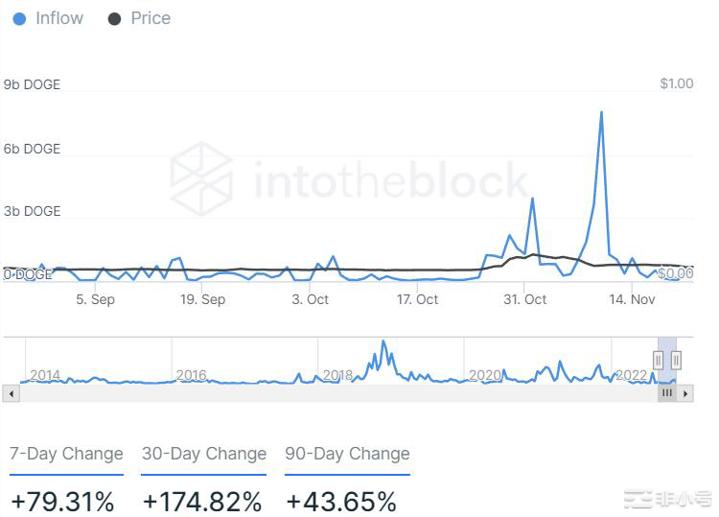Click the navigator scrollbar thumb
Viewport: 719px width, 517px height.
[x=667, y=394]
